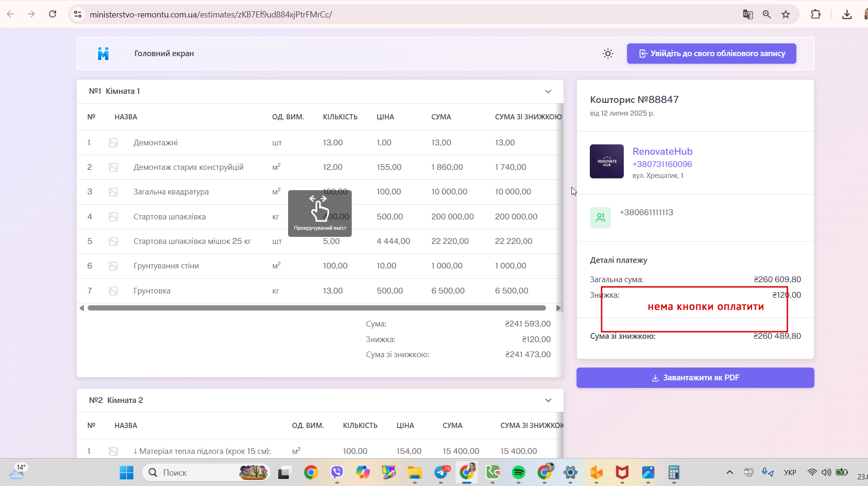Screen dimensions: 868x486
Task: Reload the page with the refresh icon
Action: pos(53,14)
